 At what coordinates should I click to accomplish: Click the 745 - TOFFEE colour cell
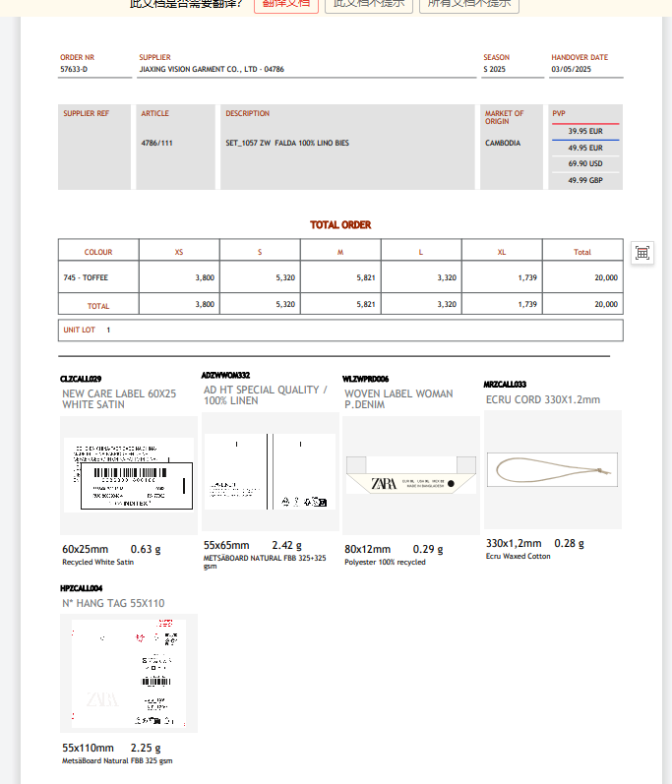[87, 278]
